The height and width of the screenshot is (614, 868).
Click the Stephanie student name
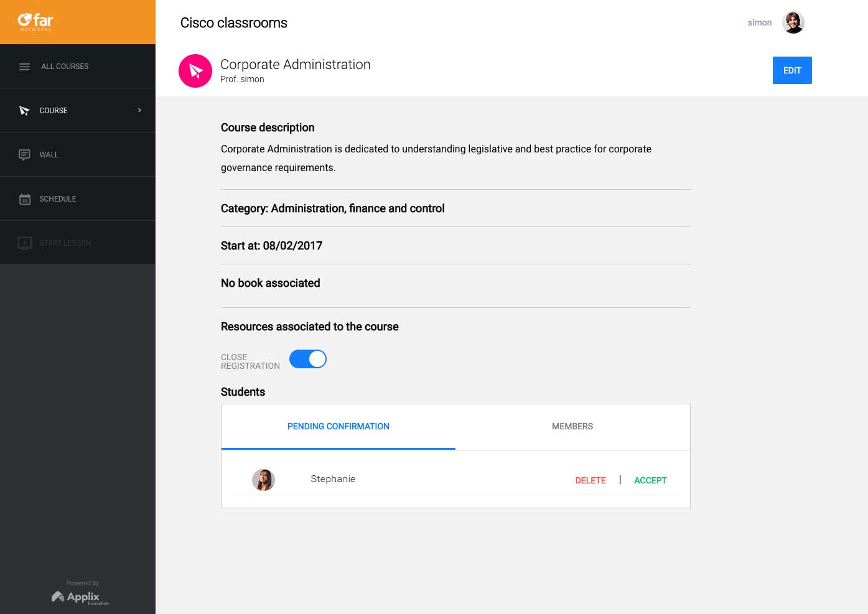(x=333, y=479)
